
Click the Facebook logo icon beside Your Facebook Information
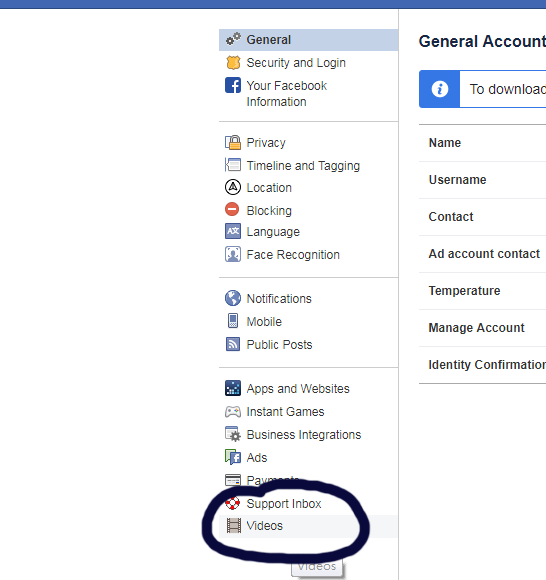pyautogui.click(x=233, y=85)
